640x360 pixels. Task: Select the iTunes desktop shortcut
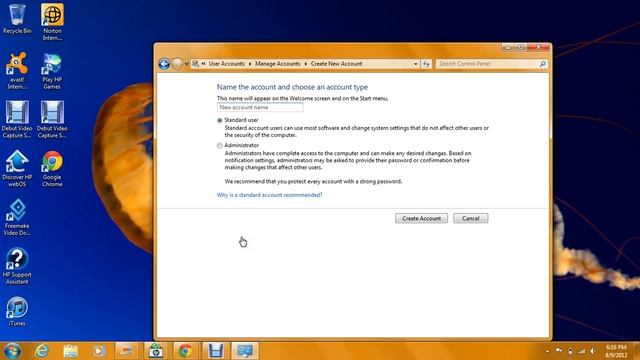click(x=17, y=311)
